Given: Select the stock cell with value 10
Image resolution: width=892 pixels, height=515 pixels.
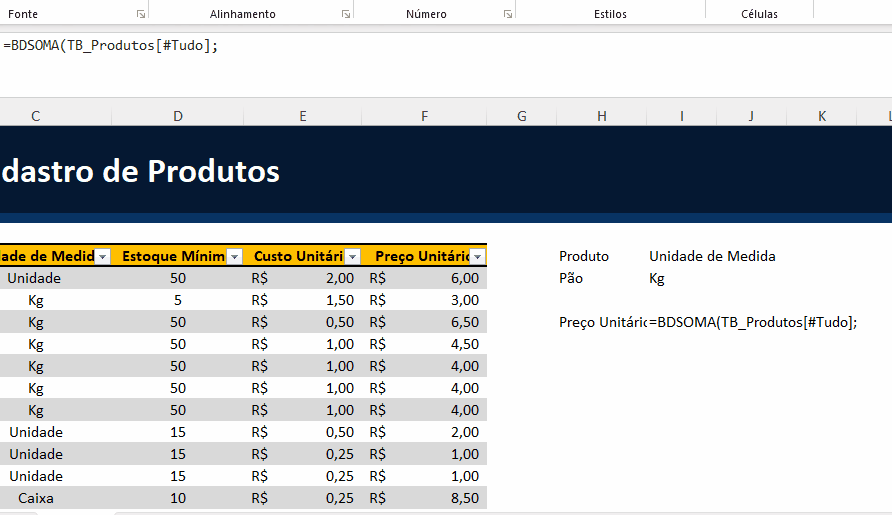Looking at the screenshot, I should [x=178, y=498].
